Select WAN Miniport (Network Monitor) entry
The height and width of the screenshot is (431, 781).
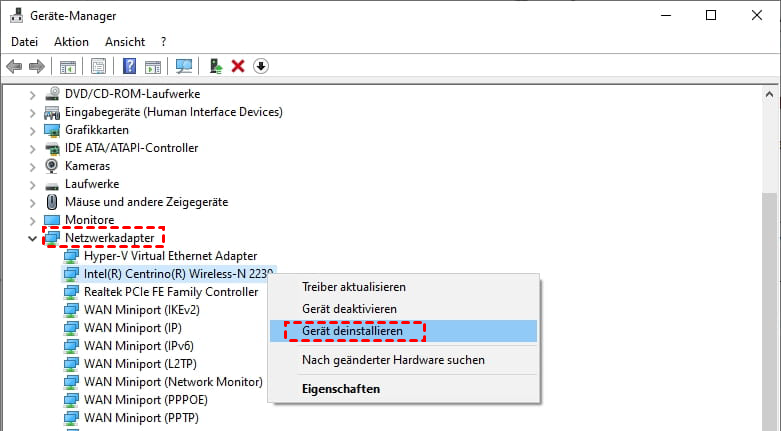pyautogui.click(x=173, y=382)
